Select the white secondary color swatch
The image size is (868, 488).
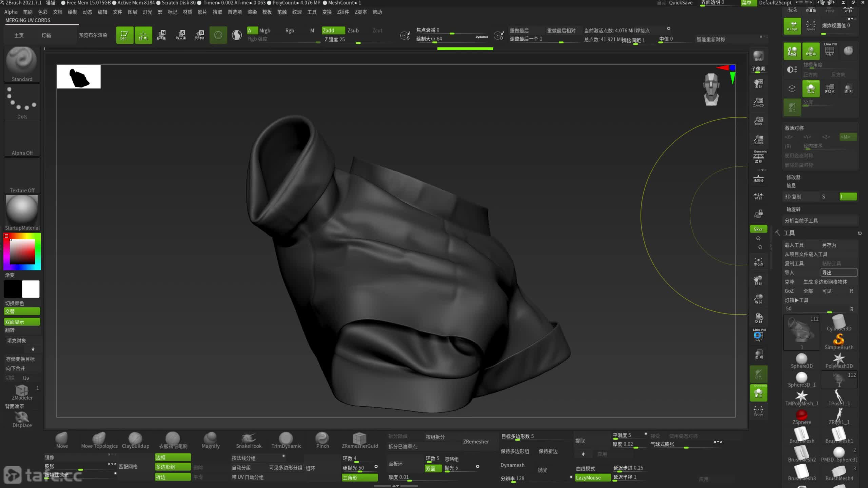point(31,289)
